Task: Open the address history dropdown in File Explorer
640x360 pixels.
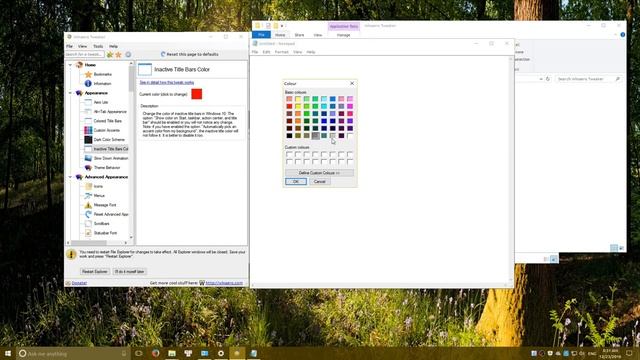Action: point(541,79)
